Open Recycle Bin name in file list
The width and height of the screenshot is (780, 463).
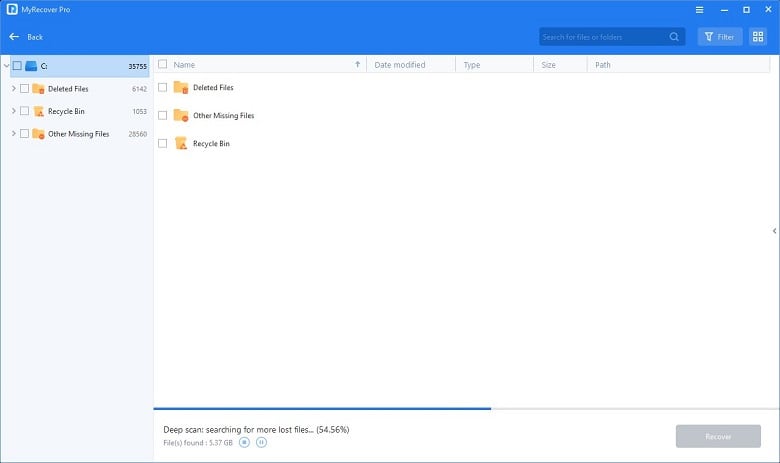point(211,144)
